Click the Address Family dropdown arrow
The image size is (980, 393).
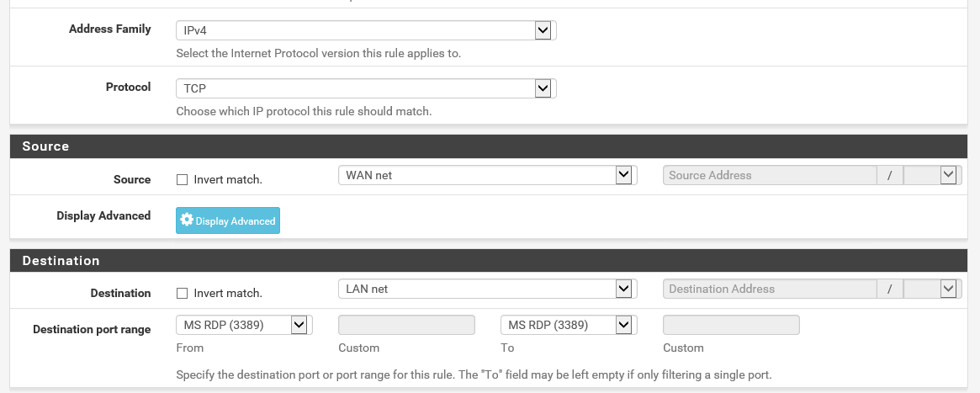tap(543, 30)
